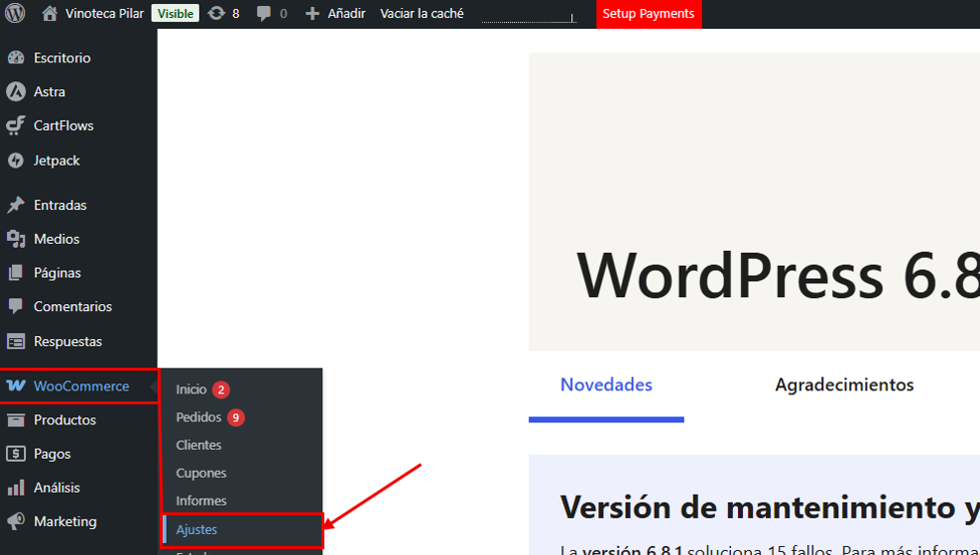Open the WooCommerce menu label
Image resolution: width=980 pixels, height=555 pixels.
(x=81, y=386)
